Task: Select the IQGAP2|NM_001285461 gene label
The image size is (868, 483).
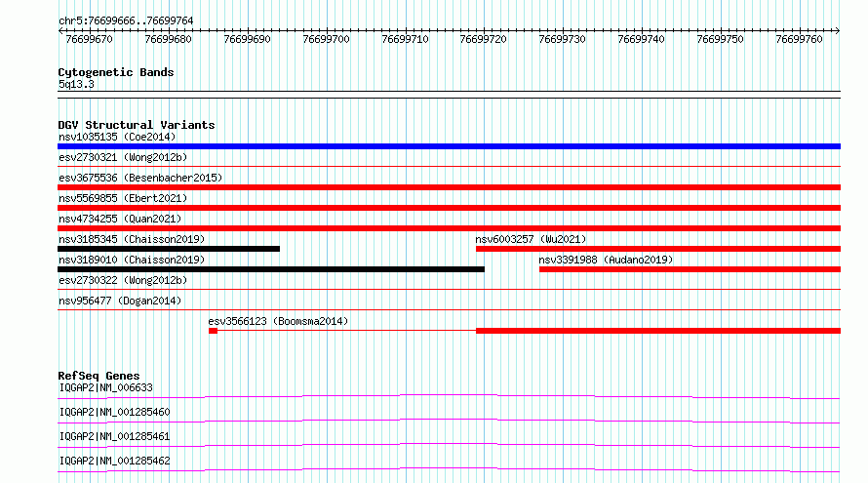Action: tap(114, 436)
